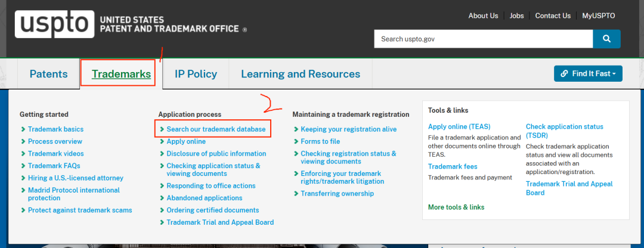Open Trademark Trial and Appeal Board in Application process
The height and width of the screenshot is (248, 644).
(x=220, y=222)
